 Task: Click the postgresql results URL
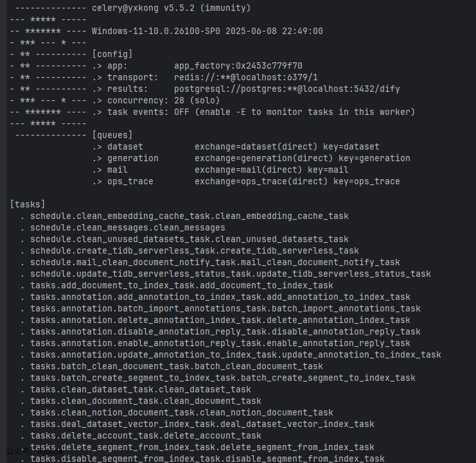click(x=287, y=89)
